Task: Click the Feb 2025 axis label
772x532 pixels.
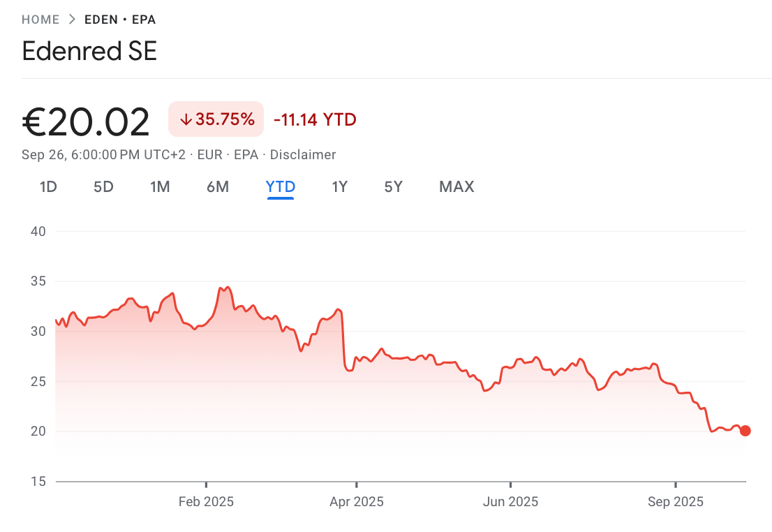Action: [x=205, y=501]
